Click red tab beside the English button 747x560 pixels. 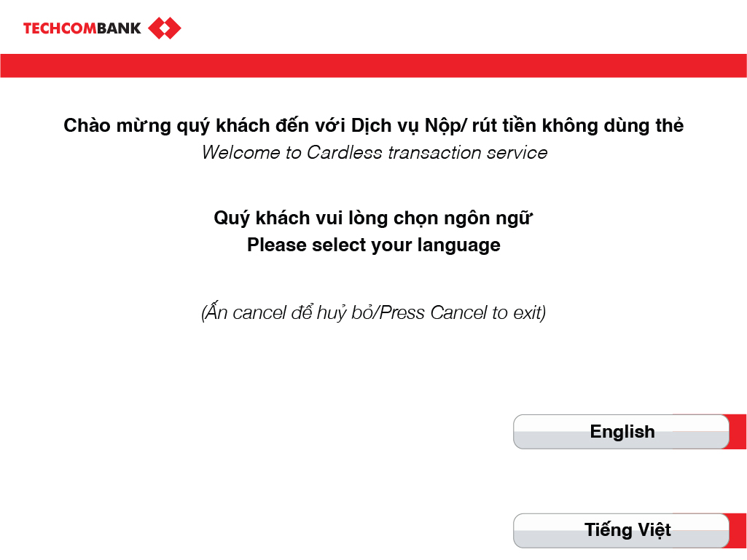click(738, 431)
